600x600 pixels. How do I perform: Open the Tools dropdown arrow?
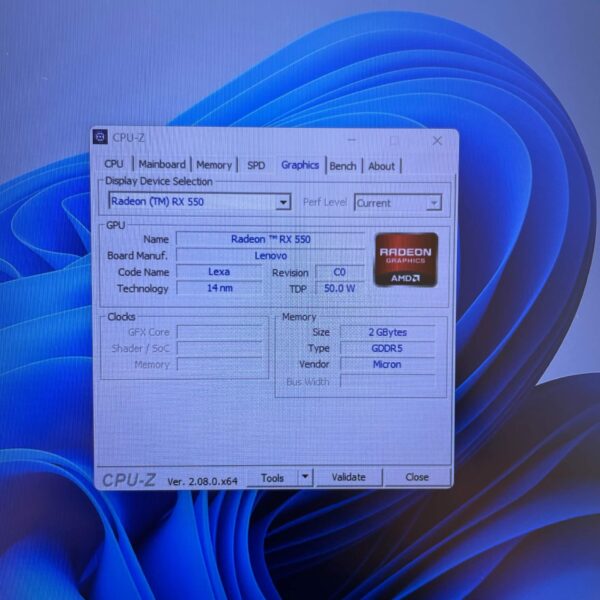coord(305,477)
